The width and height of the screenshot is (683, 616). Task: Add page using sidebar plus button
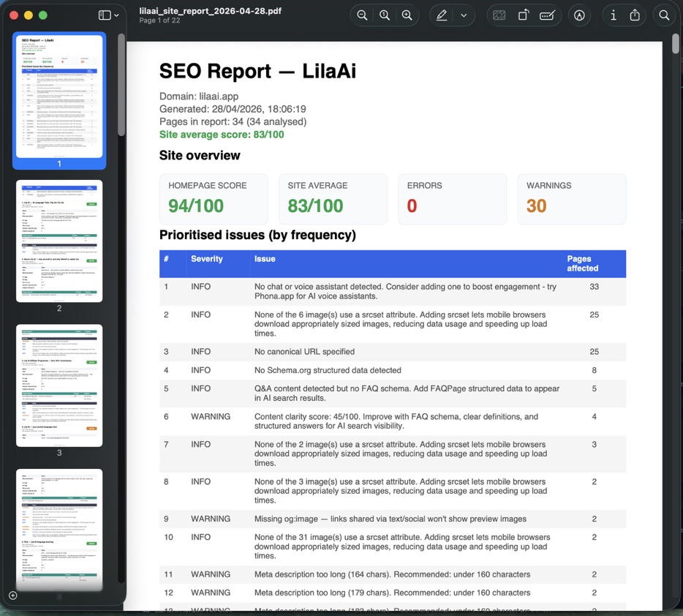[13, 596]
